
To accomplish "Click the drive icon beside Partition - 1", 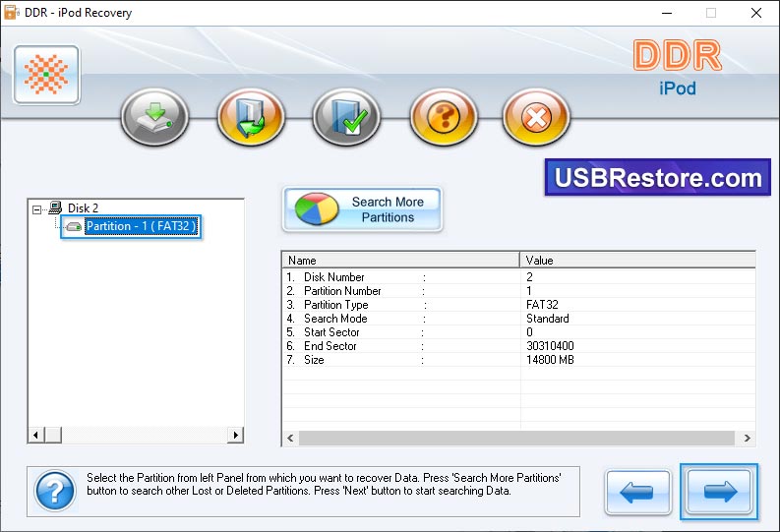I will [74, 227].
